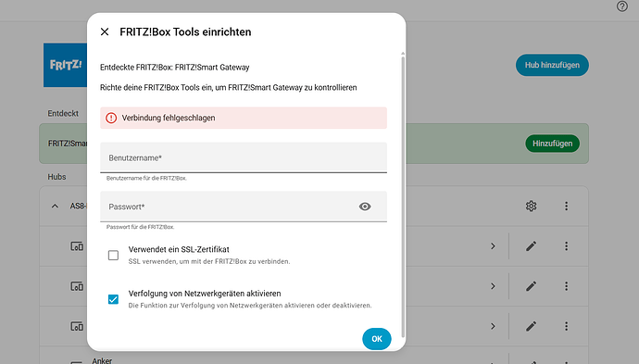
Task: Open three-dot menu of first device row
Action: click(x=566, y=246)
